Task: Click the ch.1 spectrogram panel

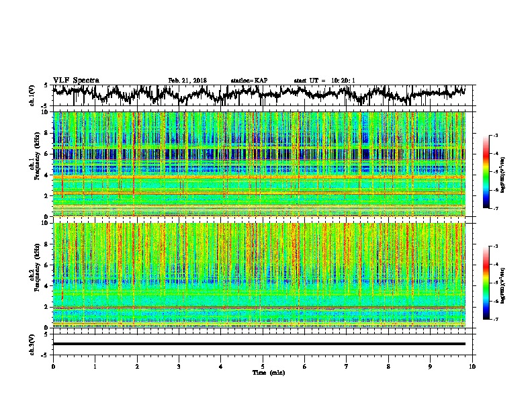Action: click(x=259, y=164)
